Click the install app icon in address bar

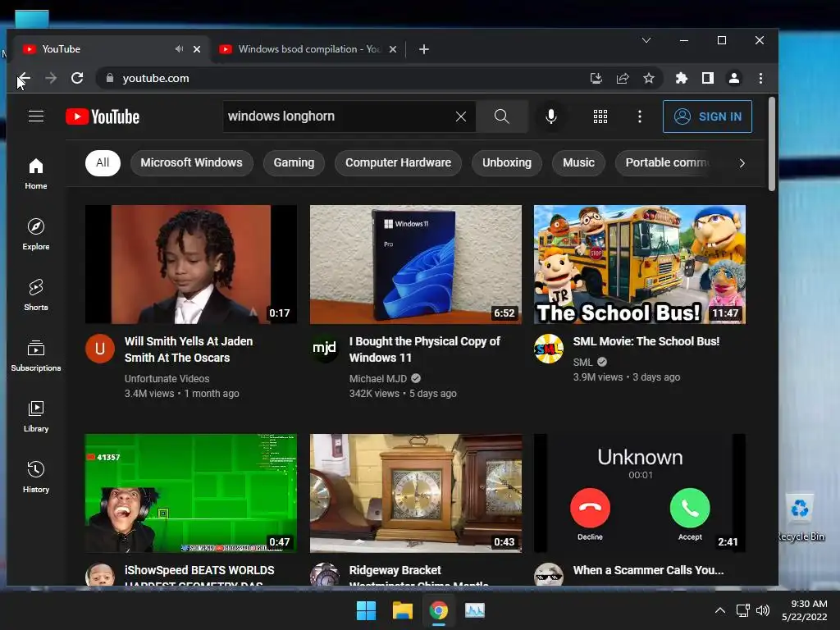coord(596,78)
